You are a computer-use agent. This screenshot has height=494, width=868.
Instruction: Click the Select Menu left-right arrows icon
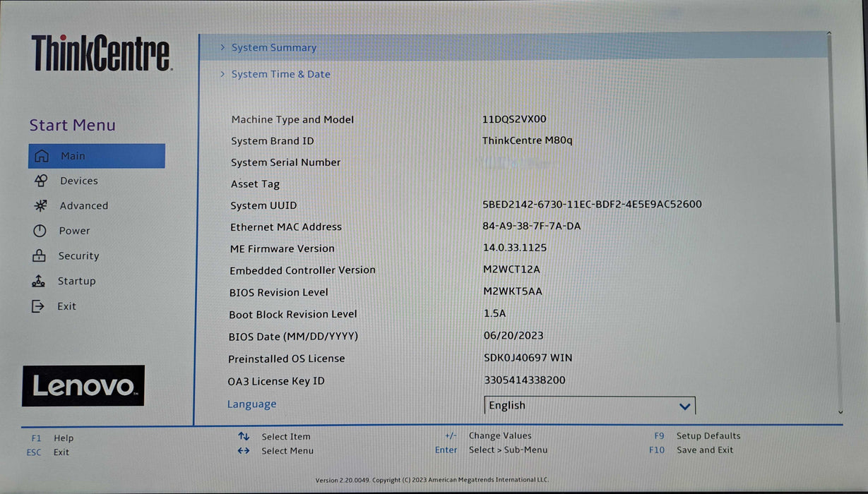click(244, 451)
